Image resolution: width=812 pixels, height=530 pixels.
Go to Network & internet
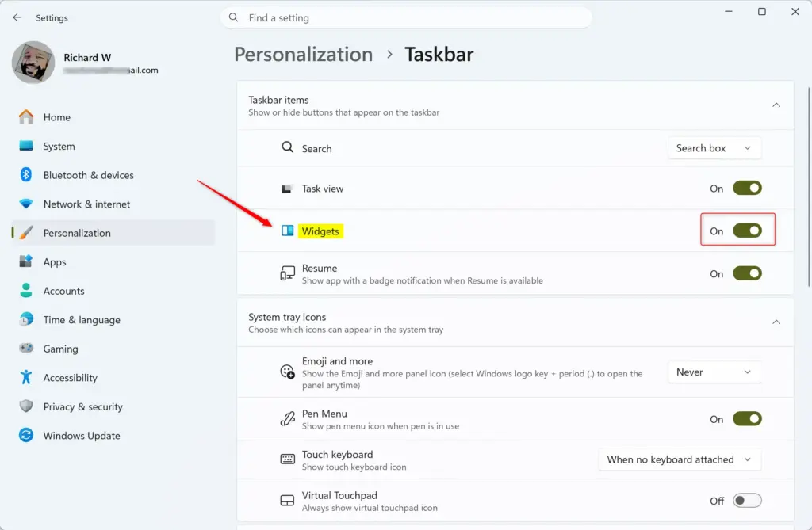click(113, 204)
